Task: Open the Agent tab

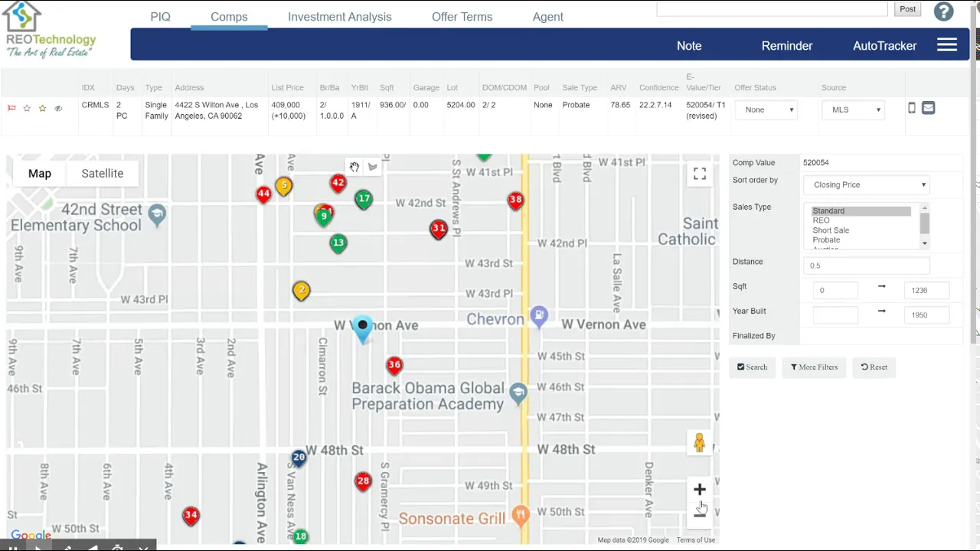Action: click(548, 17)
